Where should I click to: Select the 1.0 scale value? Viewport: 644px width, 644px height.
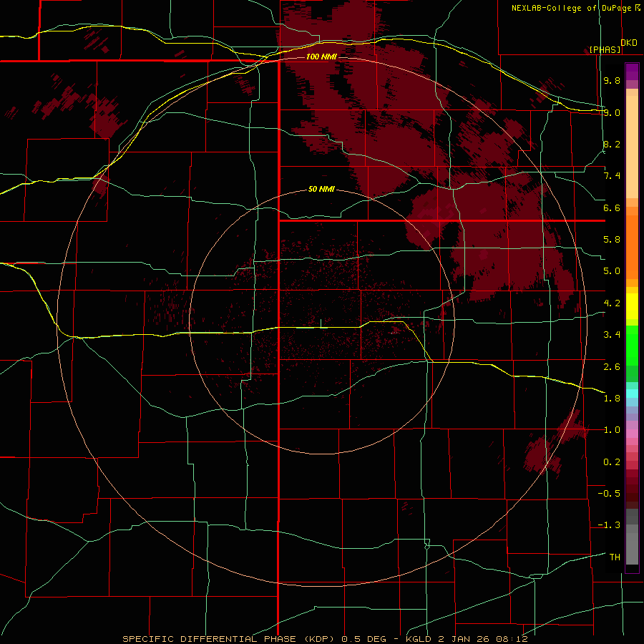612,430
